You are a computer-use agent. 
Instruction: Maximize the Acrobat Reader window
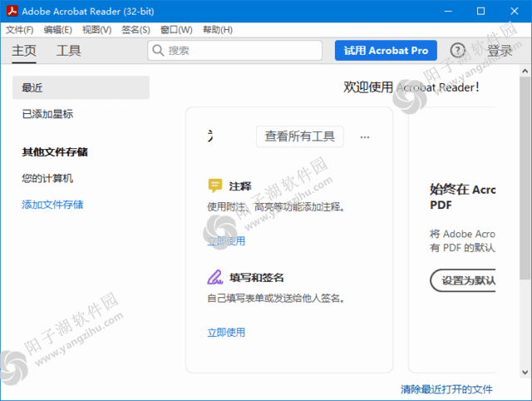pos(480,11)
